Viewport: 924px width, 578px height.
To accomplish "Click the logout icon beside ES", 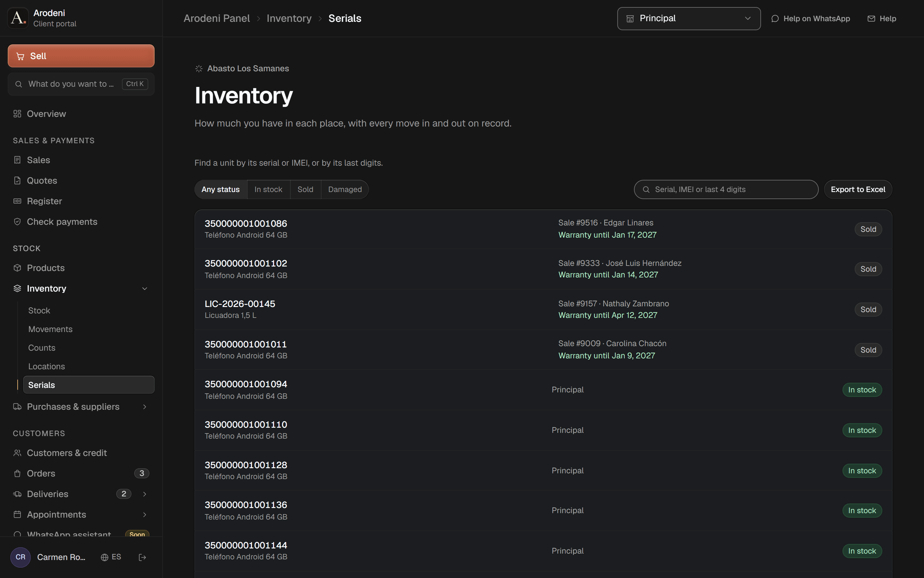I will (142, 557).
